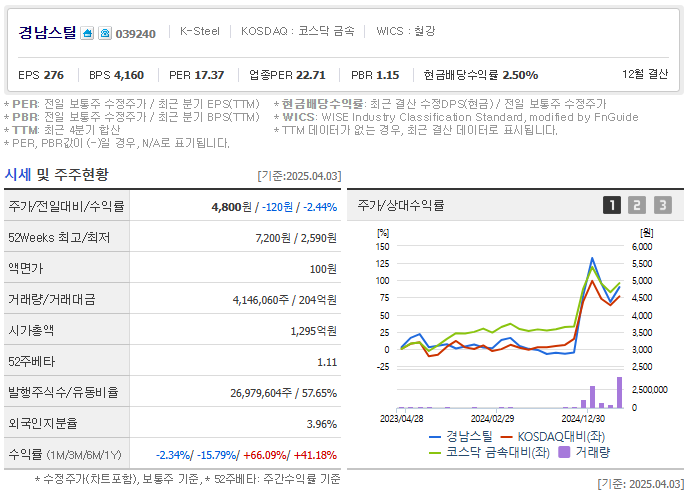Select the 1,295억원 market cap value
The width and height of the screenshot is (685, 492).
coord(314,331)
